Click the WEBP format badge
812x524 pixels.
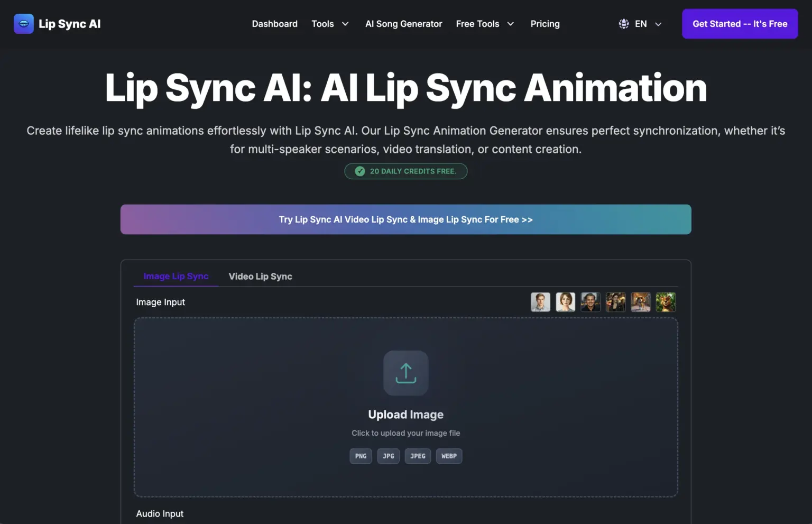pos(449,456)
